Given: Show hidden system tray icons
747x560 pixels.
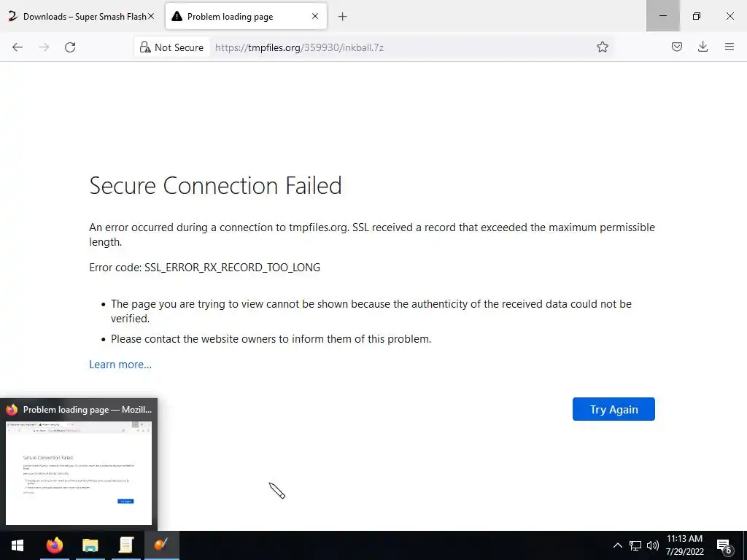Looking at the screenshot, I should 617,545.
